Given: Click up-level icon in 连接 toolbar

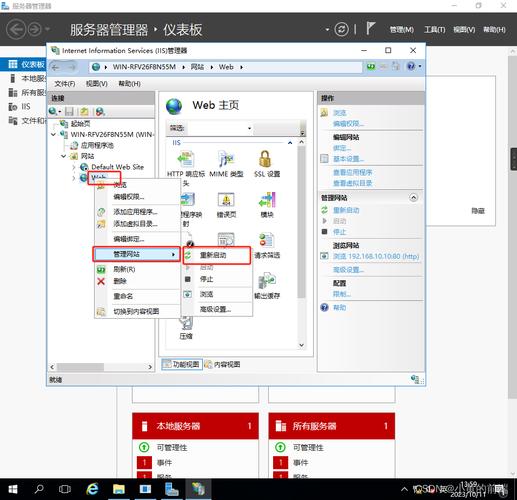Looking at the screenshot, I should (x=85, y=111).
